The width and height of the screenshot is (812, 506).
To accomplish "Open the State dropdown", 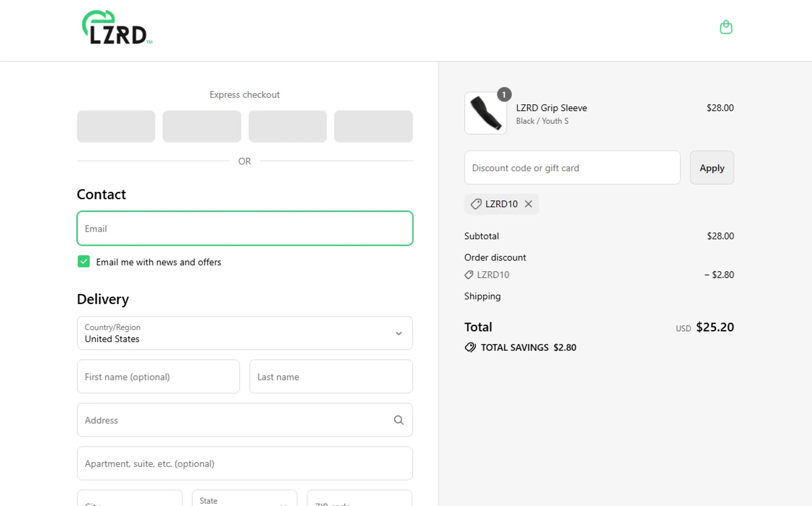I will 245,498.
